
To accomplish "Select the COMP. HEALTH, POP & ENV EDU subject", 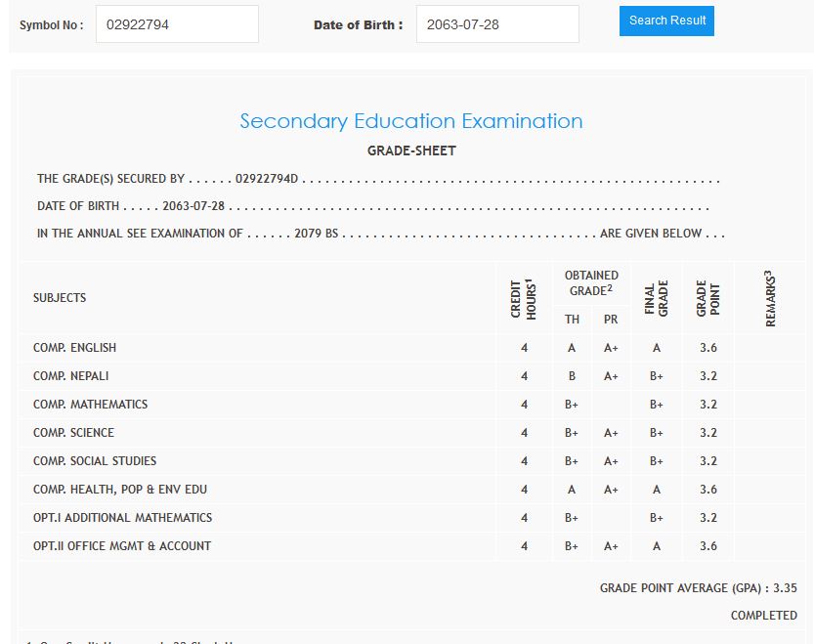I will tap(120, 490).
